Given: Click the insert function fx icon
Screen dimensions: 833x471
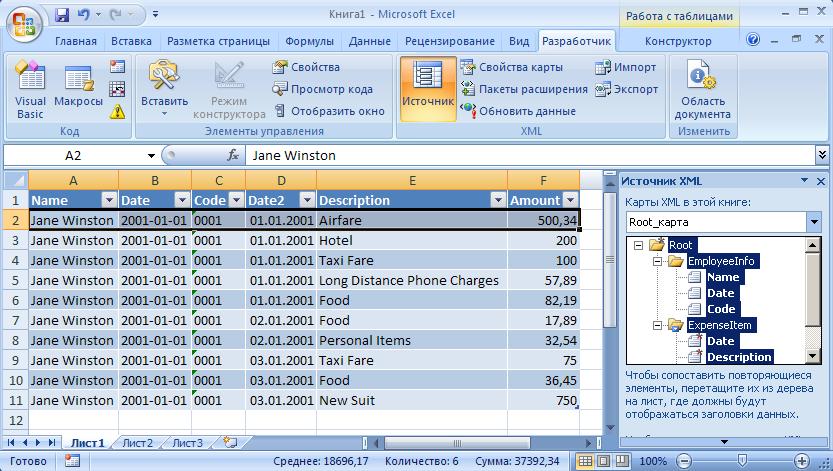Looking at the screenshot, I should tap(233, 155).
